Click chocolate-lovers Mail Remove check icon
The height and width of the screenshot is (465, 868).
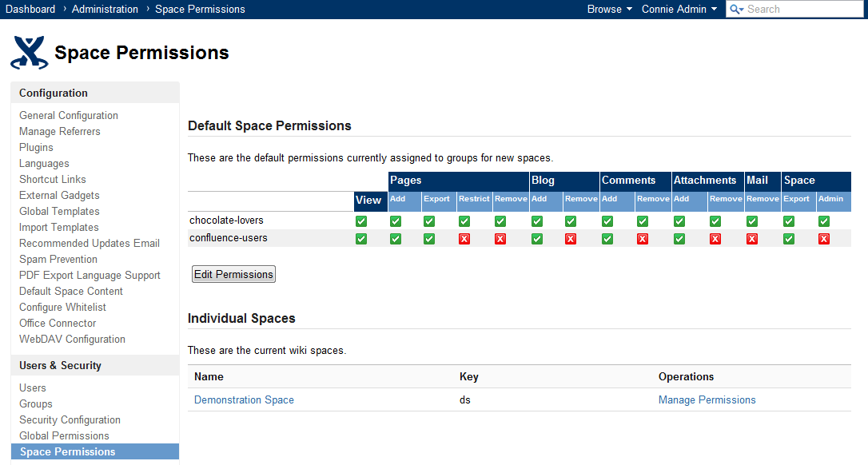(x=752, y=221)
